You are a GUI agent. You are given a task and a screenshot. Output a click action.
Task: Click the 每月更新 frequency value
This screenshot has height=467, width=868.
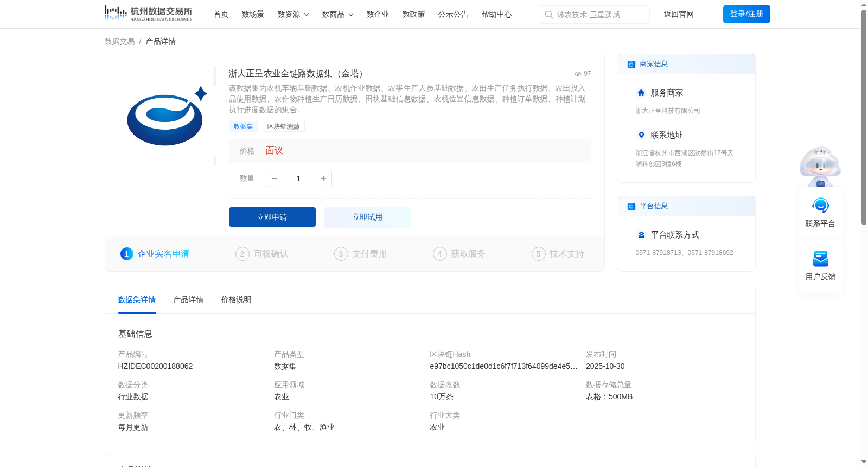coord(133,427)
